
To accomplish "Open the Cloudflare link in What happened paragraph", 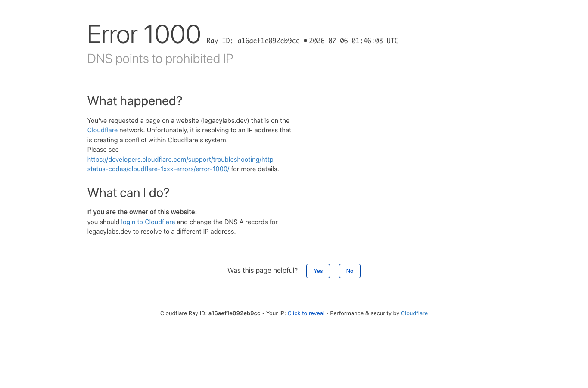I will pyautogui.click(x=102, y=130).
